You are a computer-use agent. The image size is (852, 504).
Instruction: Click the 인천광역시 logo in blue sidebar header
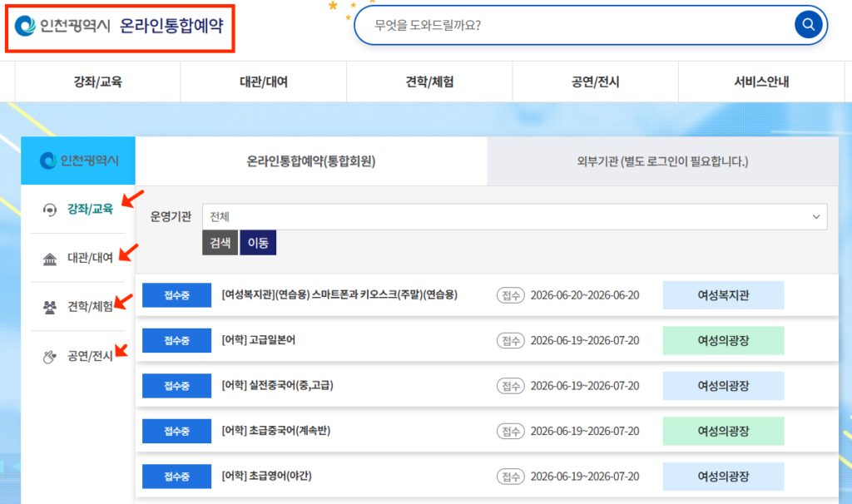[79, 161]
